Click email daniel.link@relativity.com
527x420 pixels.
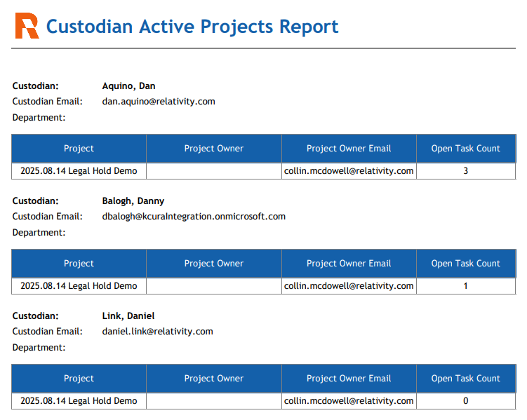click(x=158, y=332)
